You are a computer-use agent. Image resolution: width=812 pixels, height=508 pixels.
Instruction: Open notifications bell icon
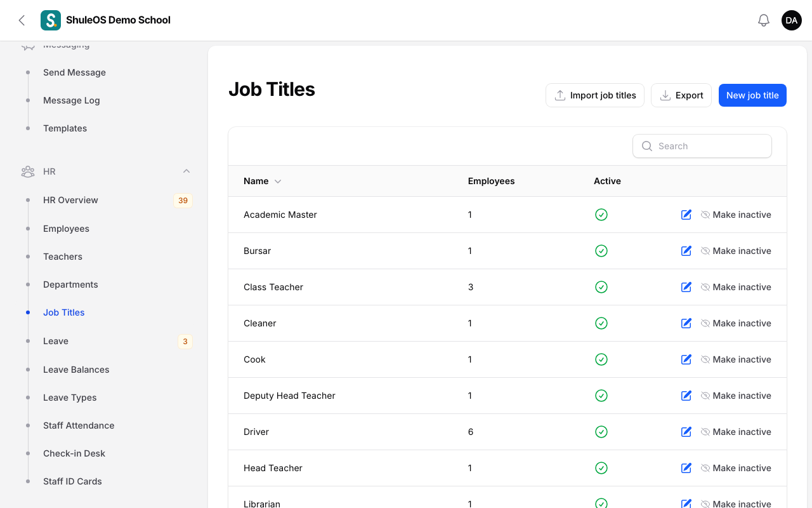tap(764, 20)
